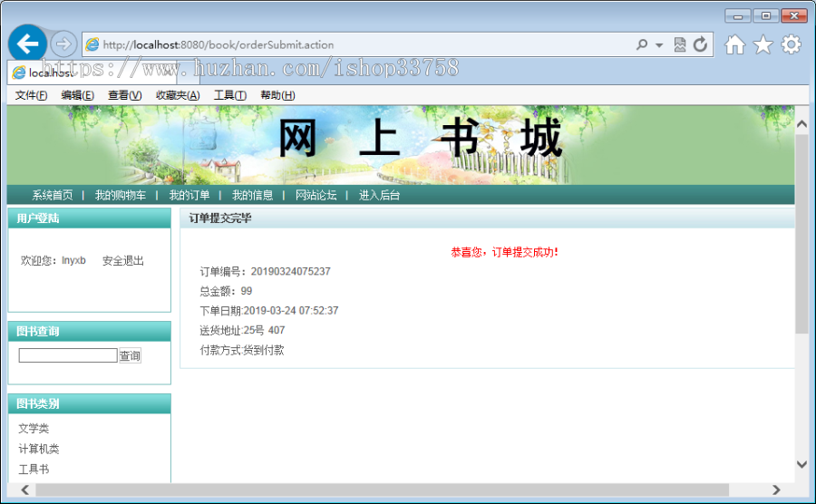
Task: Open the browser Tools gear icon
Action: pos(791,44)
